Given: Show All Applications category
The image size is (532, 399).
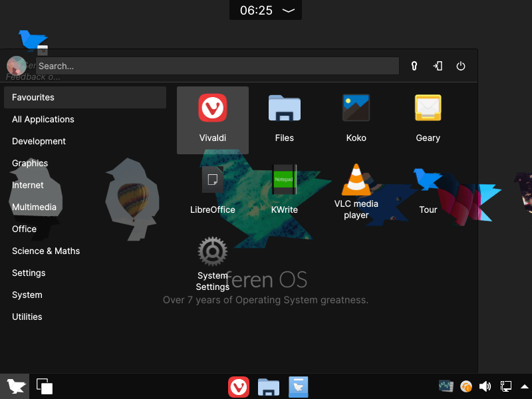Looking at the screenshot, I should pyautogui.click(x=85, y=120).
